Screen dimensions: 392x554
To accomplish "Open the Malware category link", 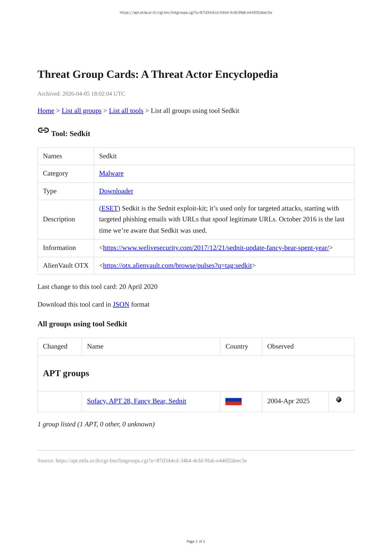I will pyautogui.click(x=111, y=174).
